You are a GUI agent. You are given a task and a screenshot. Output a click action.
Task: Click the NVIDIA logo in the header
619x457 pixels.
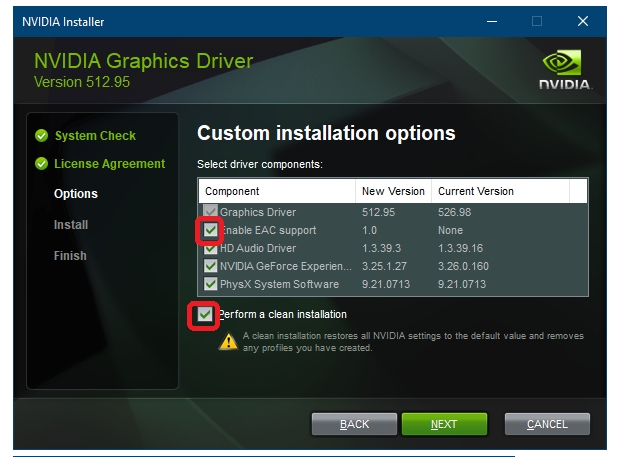click(564, 68)
